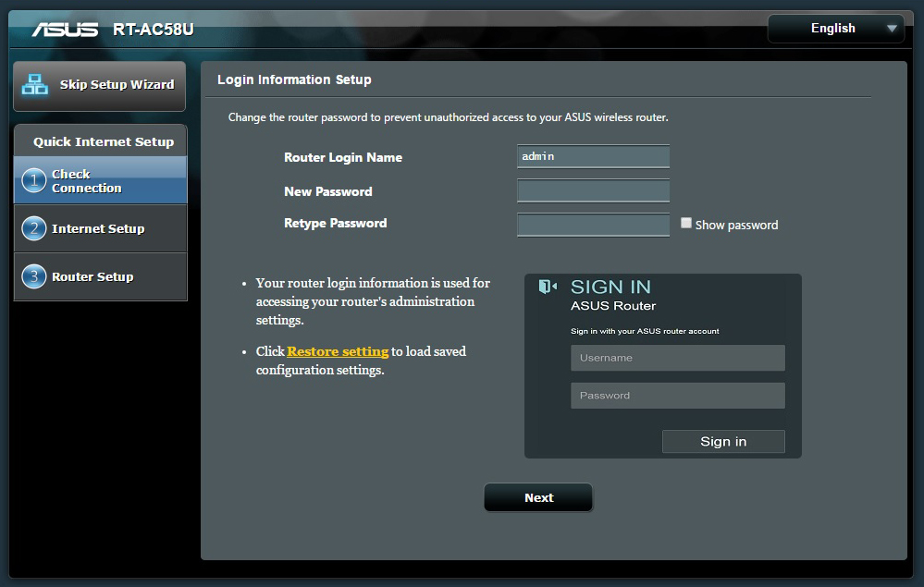
Task: Click the 'Change the router password' description
Action: [x=448, y=117]
